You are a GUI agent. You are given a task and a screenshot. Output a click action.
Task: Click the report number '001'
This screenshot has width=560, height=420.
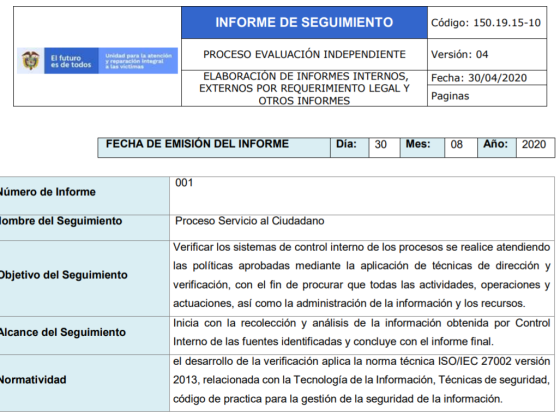[184, 183]
